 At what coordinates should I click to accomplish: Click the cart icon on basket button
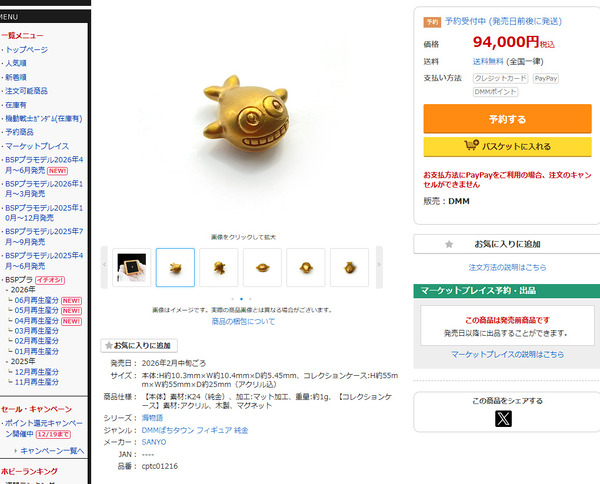tap(471, 145)
